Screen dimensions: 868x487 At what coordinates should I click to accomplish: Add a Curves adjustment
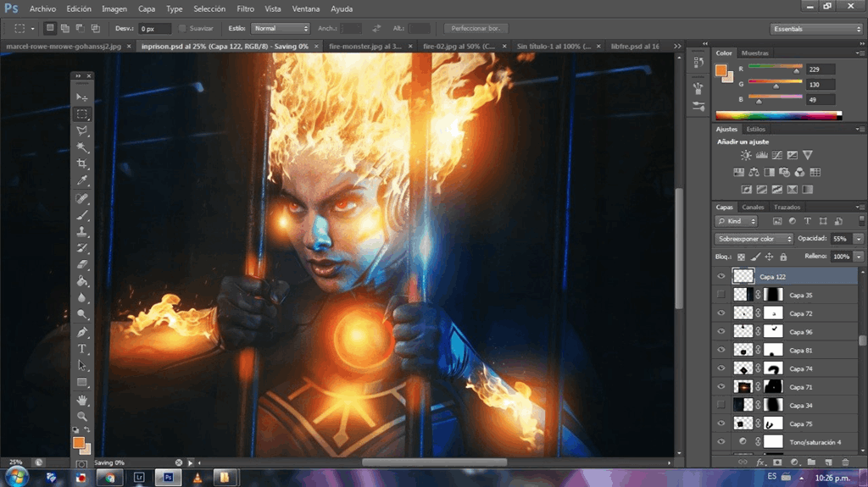[x=777, y=156]
